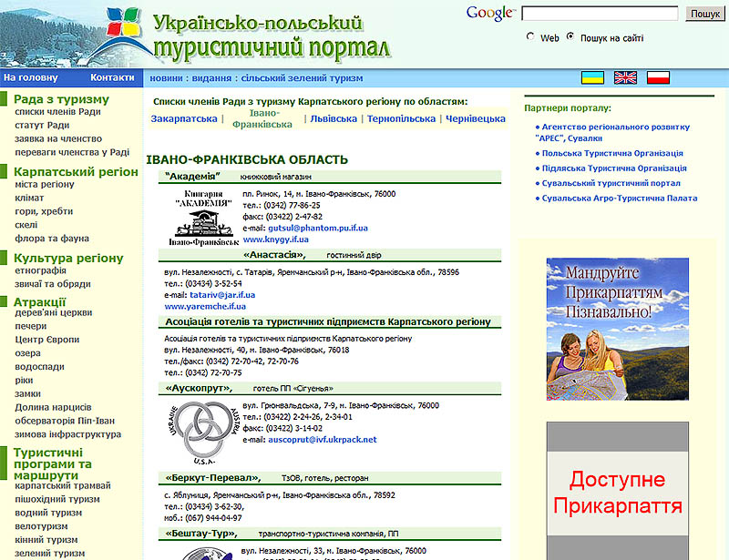The height and width of the screenshot is (560, 729).
Task: Open клімат sidebar link
Action: [x=29, y=198]
